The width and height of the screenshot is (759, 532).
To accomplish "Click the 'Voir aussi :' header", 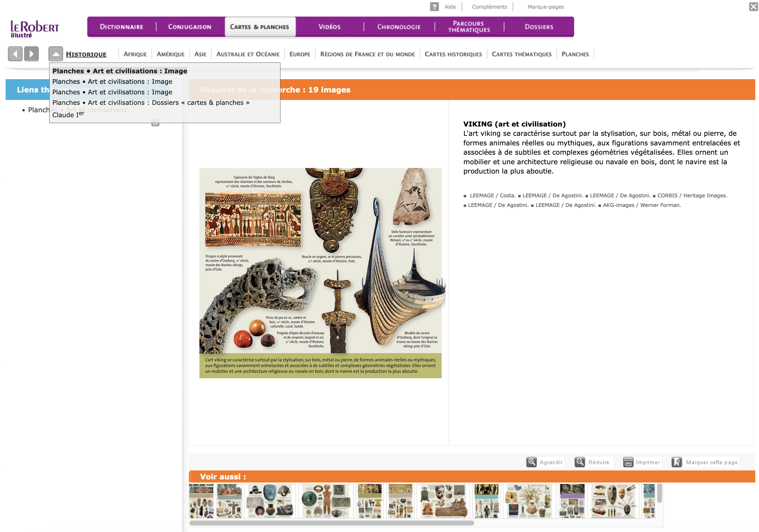I will 223,477.
